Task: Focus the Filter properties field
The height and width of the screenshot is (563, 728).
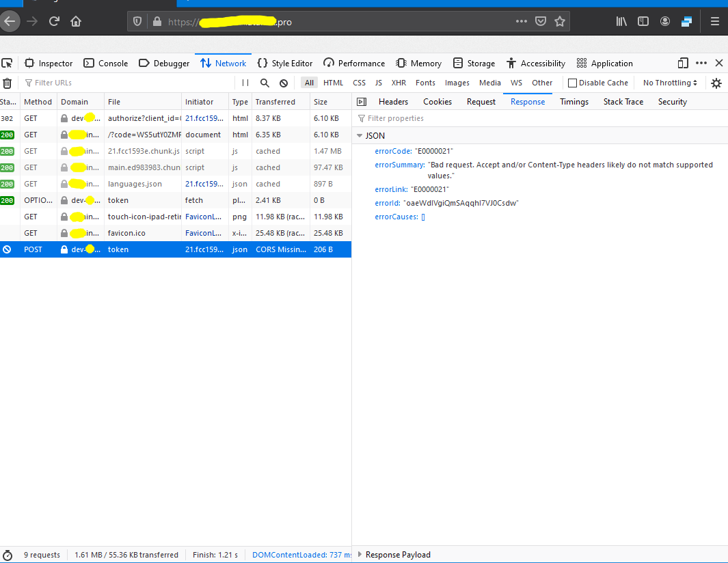Action: [539, 118]
